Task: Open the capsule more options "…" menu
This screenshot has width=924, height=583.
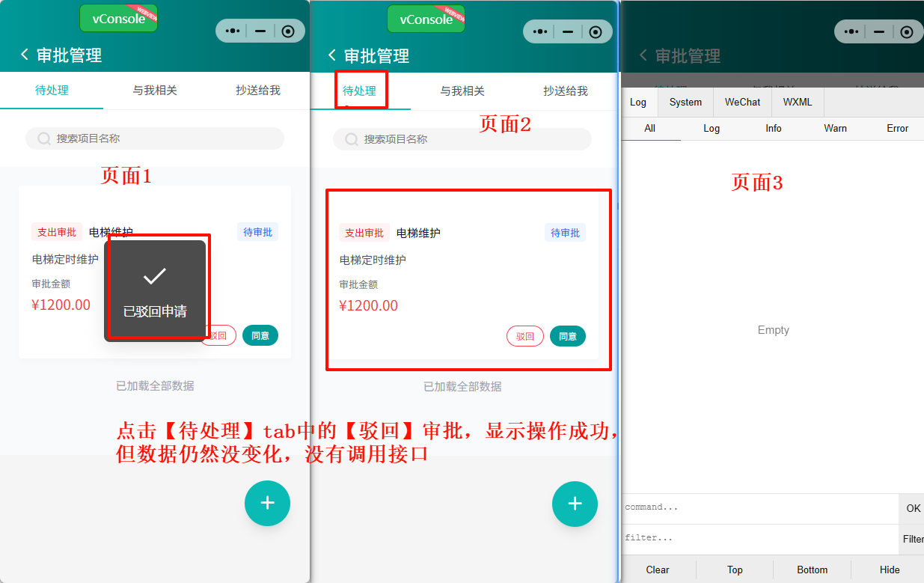Action: (233, 31)
